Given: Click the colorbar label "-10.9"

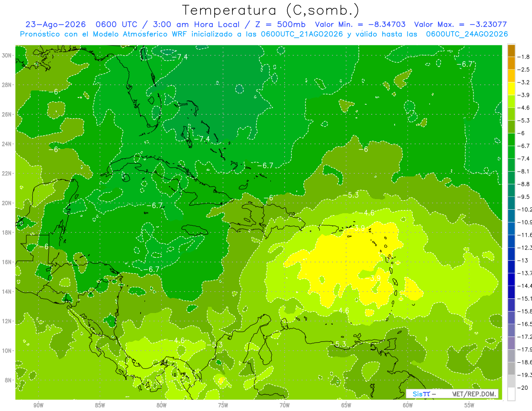Looking at the screenshot, I should click(x=525, y=222).
